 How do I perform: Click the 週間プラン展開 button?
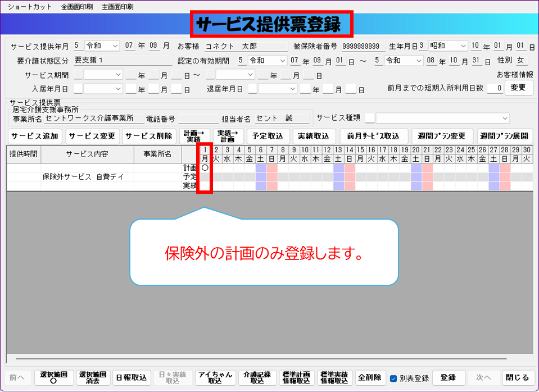coord(505,136)
